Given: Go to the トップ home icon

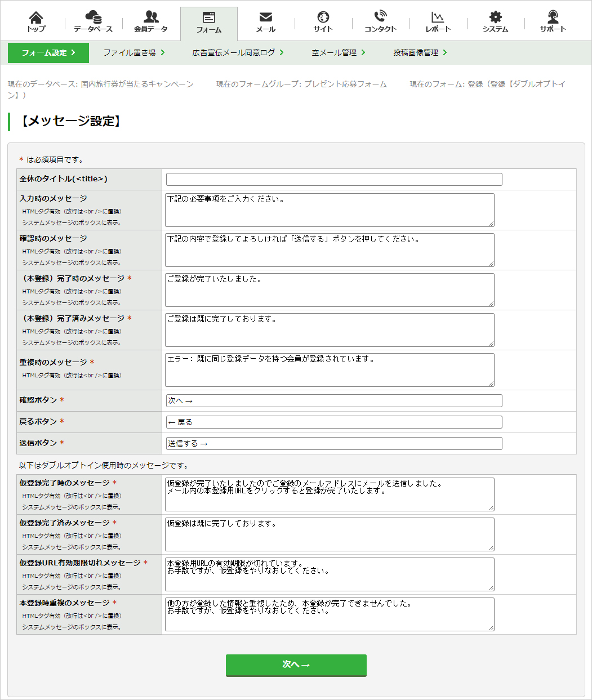Looking at the screenshot, I should (36, 23).
